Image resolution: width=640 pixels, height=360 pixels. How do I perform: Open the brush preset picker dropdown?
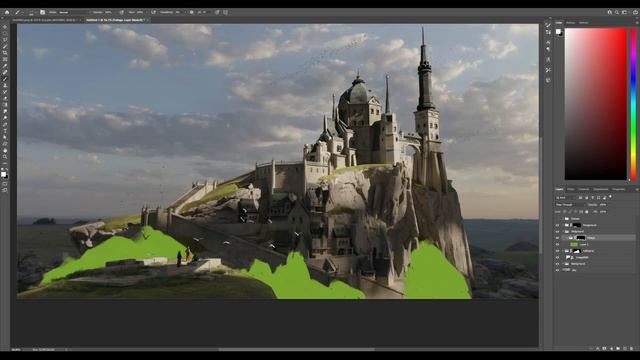31,12
